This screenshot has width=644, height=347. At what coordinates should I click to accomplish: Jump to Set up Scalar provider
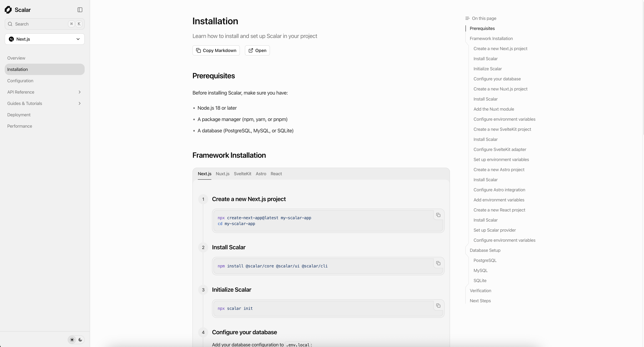click(494, 230)
